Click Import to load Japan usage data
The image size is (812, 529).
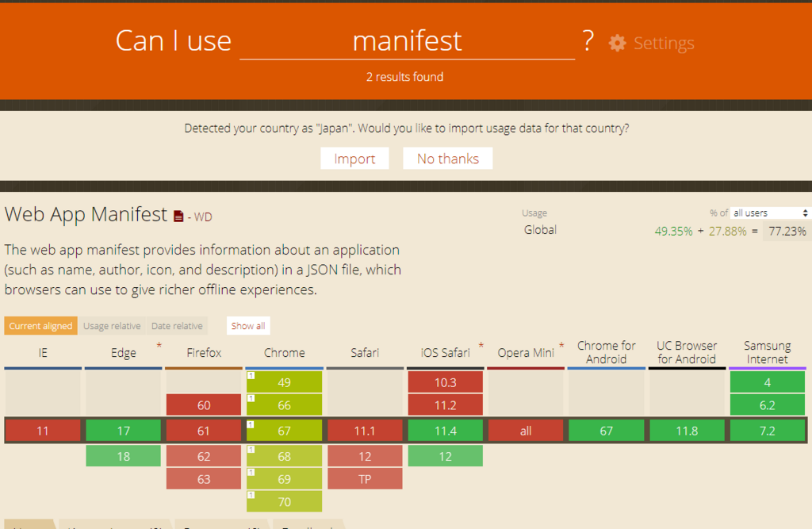(354, 159)
